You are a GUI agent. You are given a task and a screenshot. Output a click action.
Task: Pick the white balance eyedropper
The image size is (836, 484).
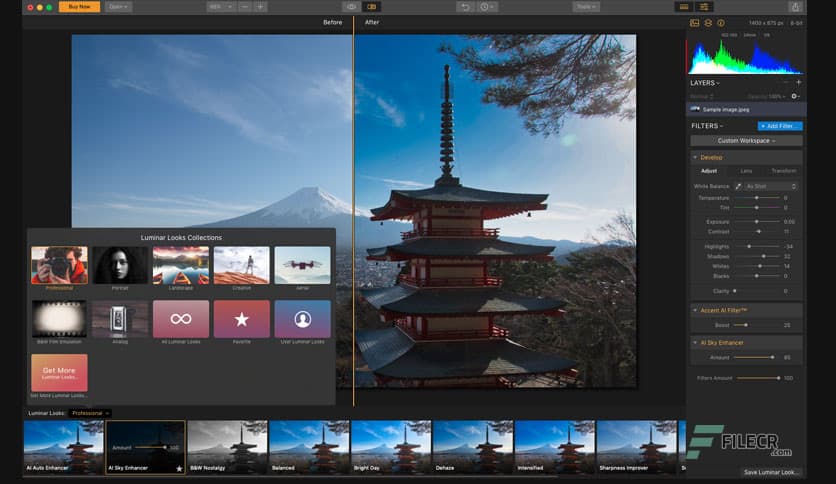click(x=738, y=187)
